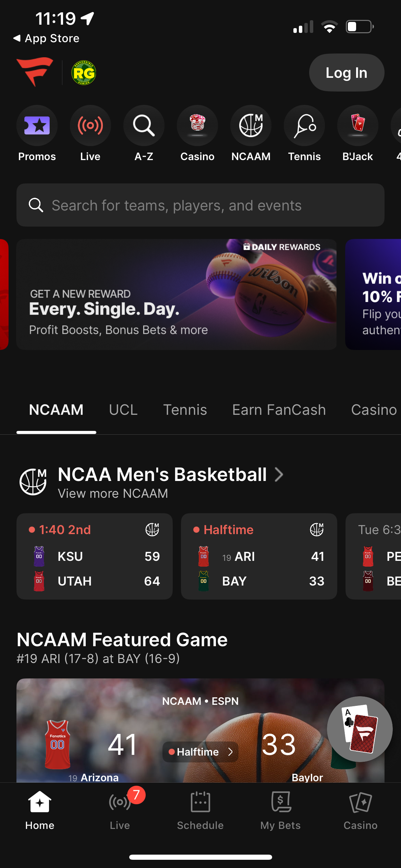Image resolution: width=401 pixels, height=868 pixels.
Task: Open My Bets in bottom navigation
Action: point(280,811)
